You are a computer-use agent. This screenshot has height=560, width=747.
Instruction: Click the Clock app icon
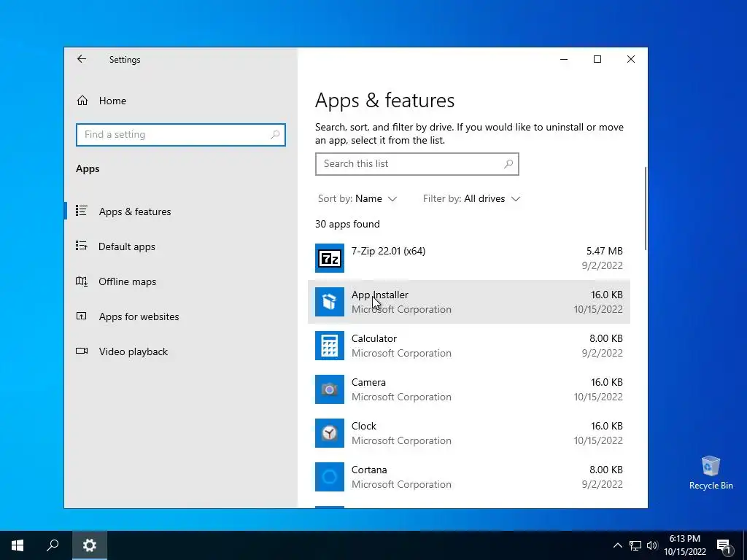coord(330,433)
